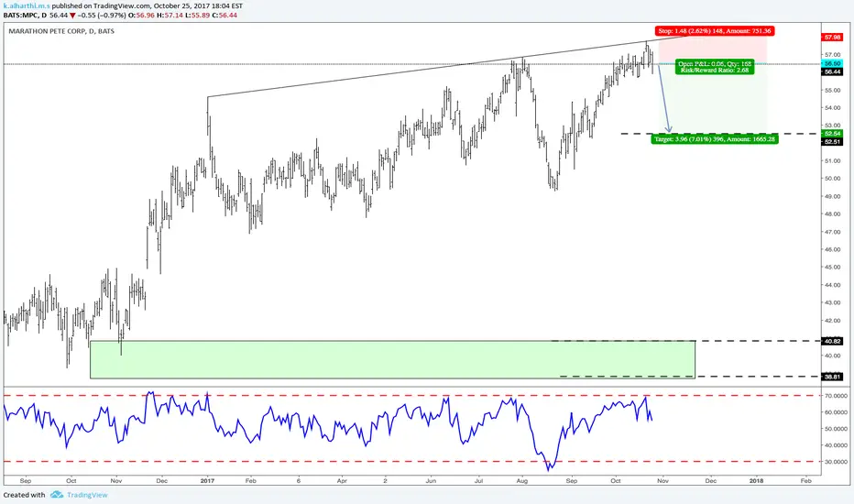
Task: Click the 45.00 price axis label
Action: pos(832,268)
